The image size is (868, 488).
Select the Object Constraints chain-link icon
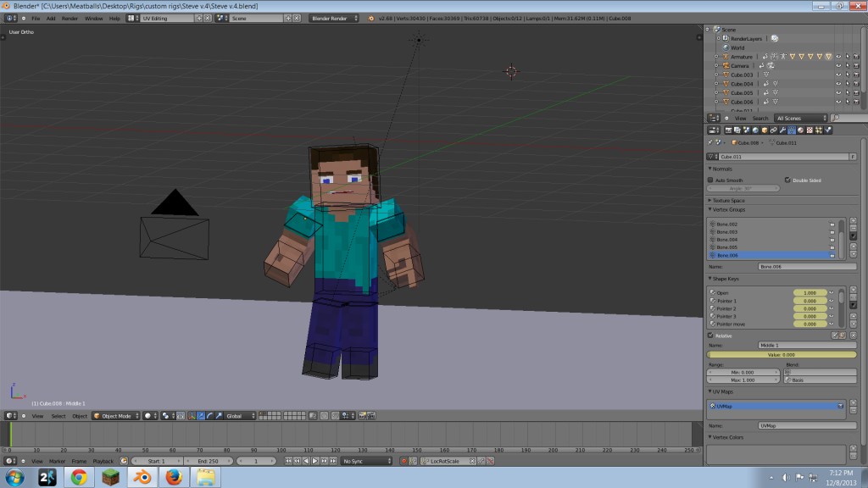point(773,130)
